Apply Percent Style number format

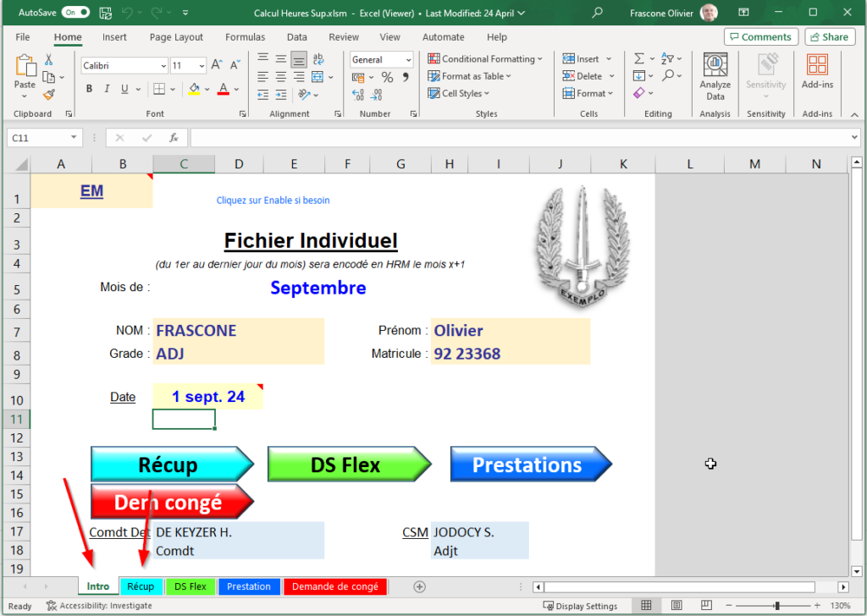click(387, 77)
